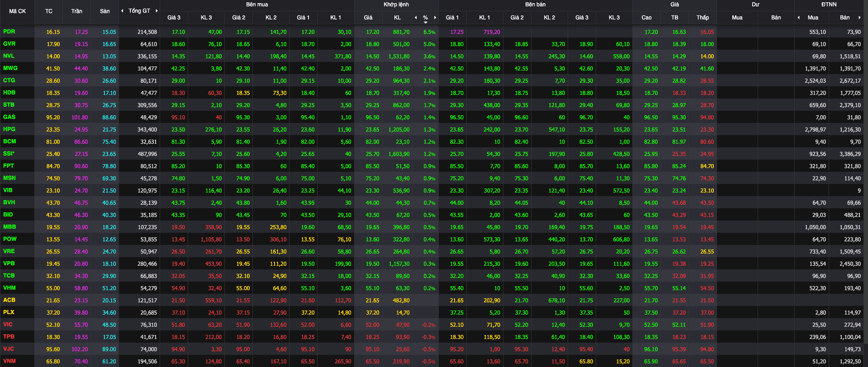Open the VJC stock symbol
Screen dimensions: 868x367
point(9,349)
